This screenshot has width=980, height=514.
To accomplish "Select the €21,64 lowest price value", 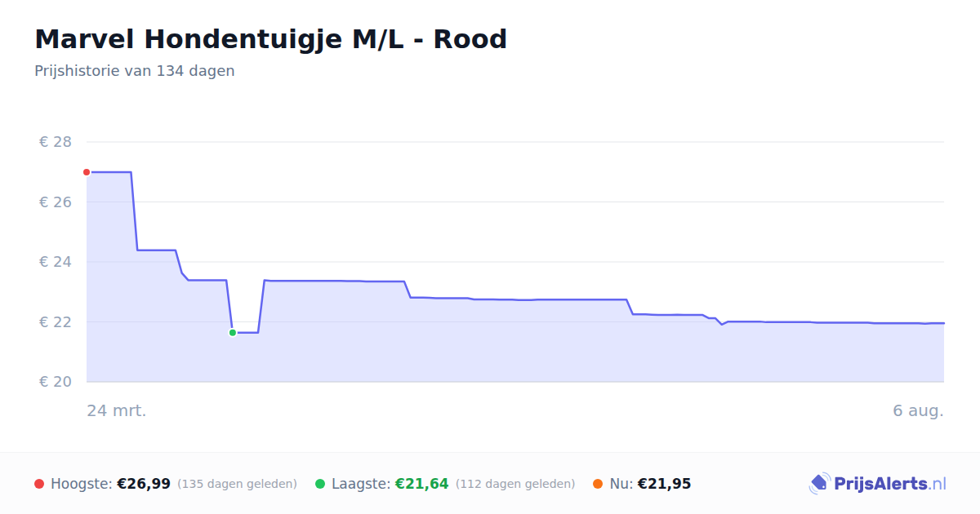I will coord(422,484).
